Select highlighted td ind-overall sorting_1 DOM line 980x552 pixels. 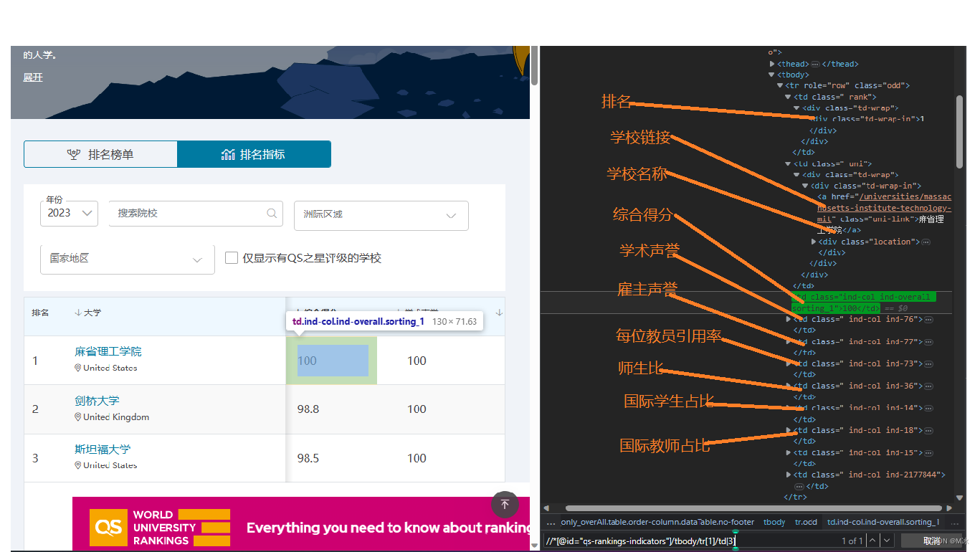click(864, 302)
